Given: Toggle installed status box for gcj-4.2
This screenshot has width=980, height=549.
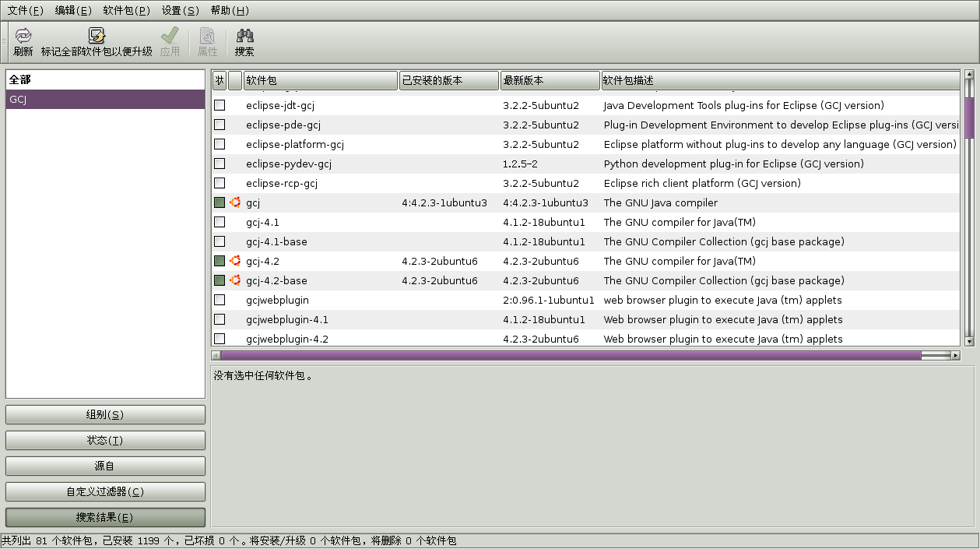Looking at the screenshot, I should 220,261.
